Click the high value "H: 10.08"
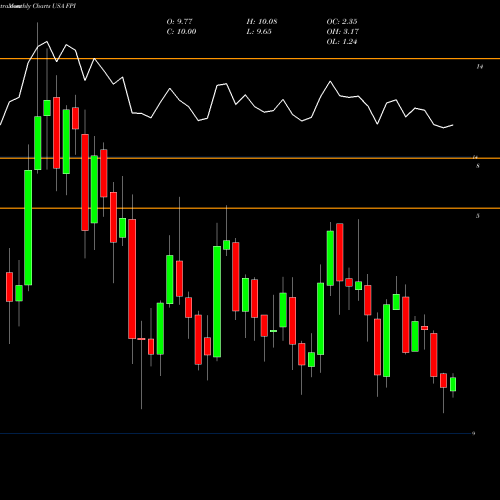The height and width of the screenshot is (500, 500). coord(262,22)
